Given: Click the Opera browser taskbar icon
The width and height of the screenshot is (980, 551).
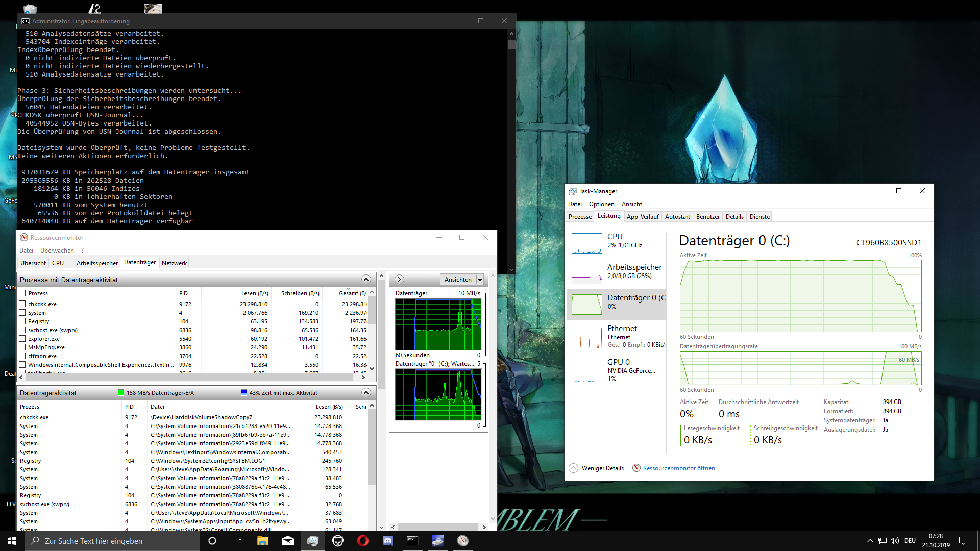Looking at the screenshot, I should click(x=363, y=541).
